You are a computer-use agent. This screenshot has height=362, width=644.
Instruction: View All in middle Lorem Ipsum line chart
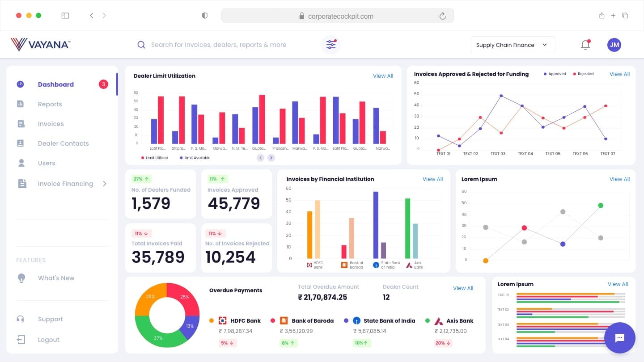619,179
